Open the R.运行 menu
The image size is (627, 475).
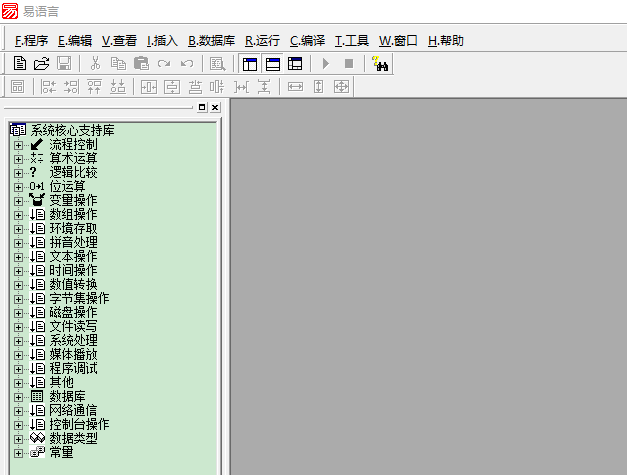[262, 41]
